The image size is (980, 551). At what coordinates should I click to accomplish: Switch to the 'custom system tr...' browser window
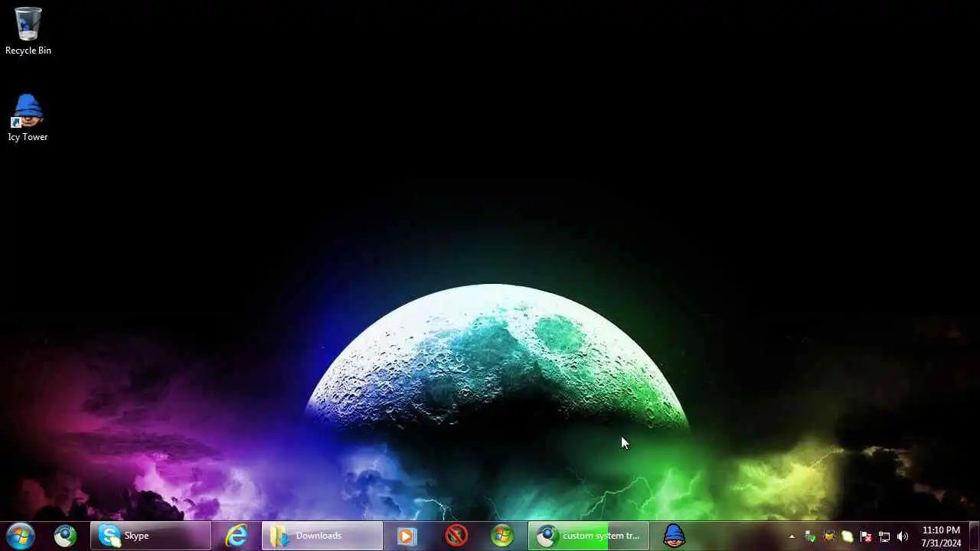click(x=589, y=536)
